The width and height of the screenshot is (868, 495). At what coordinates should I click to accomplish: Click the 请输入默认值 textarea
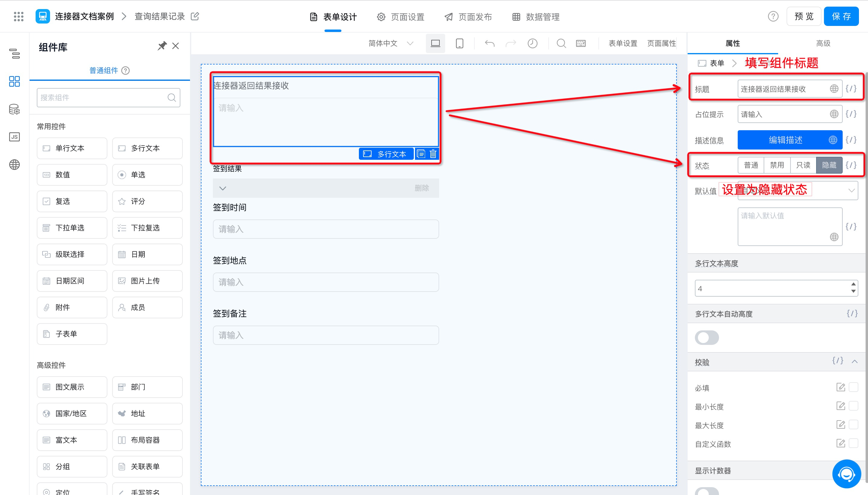pos(790,226)
